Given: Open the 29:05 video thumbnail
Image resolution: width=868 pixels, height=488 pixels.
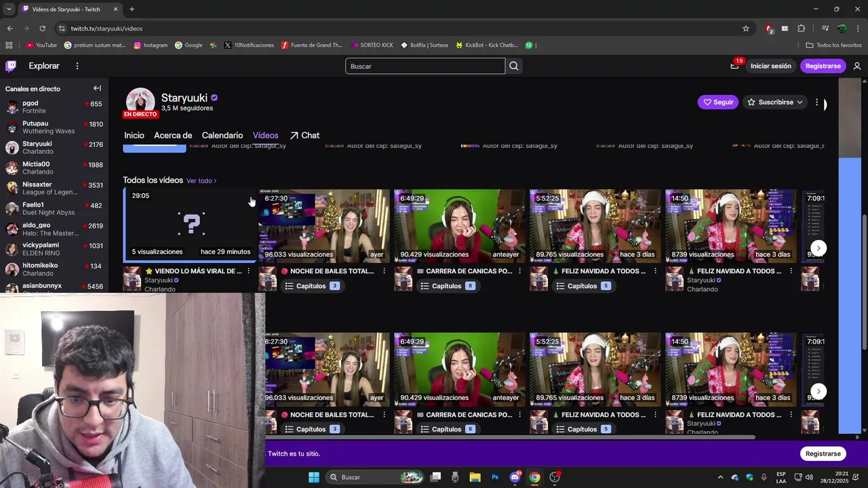Looking at the screenshot, I should [191, 225].
